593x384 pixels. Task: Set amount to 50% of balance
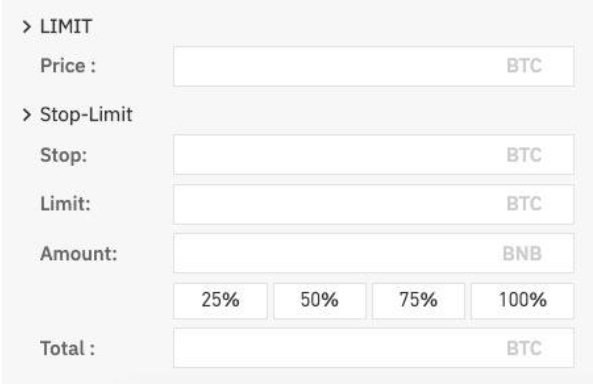(320, 301)
